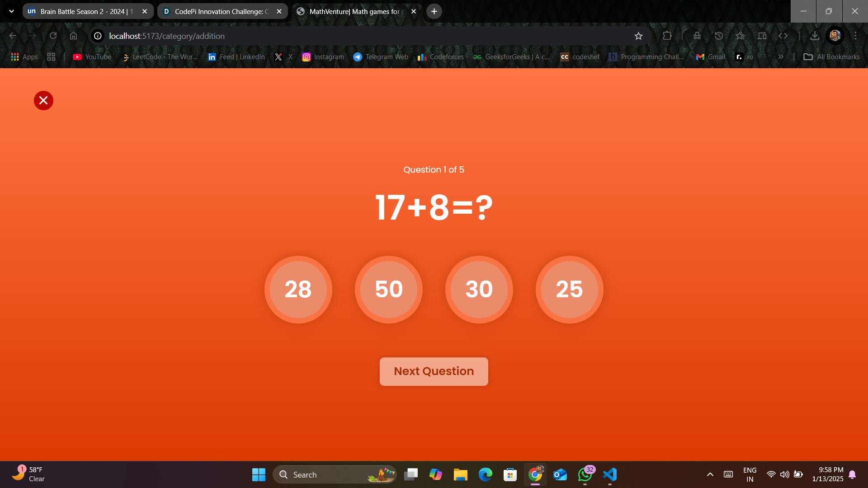Launch Visual Studio Code from taskbar
Viewport: 868px width, 488px height.
click(x=609, y=474)
